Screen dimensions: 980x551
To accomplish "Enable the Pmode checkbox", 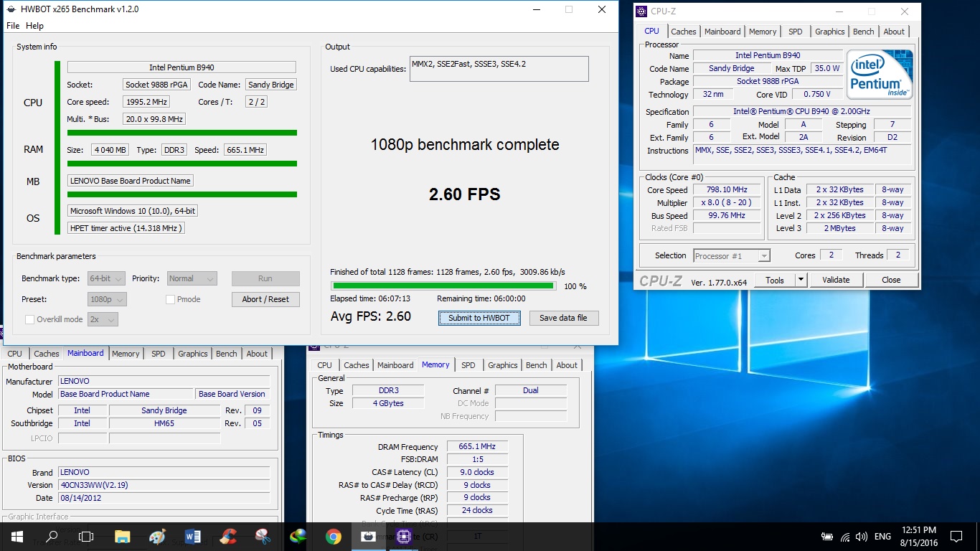I will 170,299.
